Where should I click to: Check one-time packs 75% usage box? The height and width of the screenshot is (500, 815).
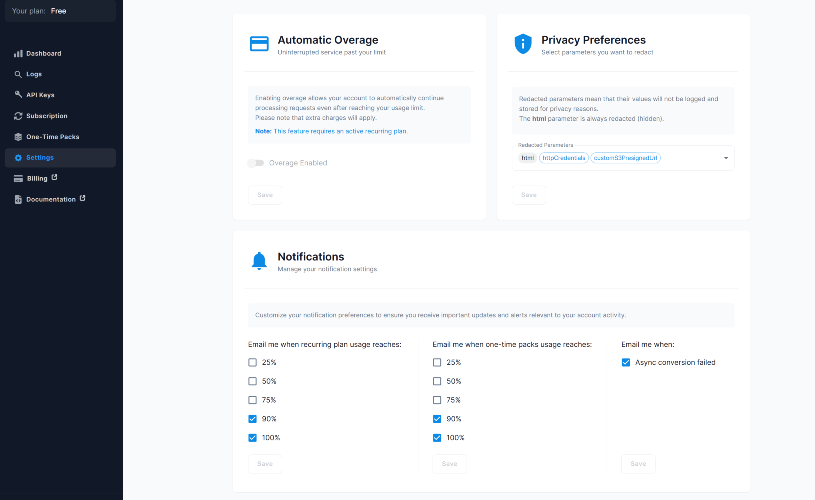tap(437, 400)
